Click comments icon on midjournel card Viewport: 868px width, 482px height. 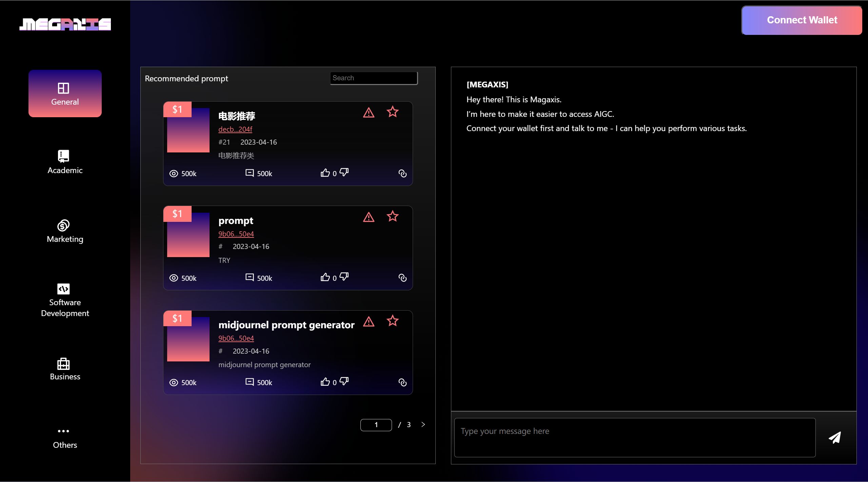click(250, 382)
